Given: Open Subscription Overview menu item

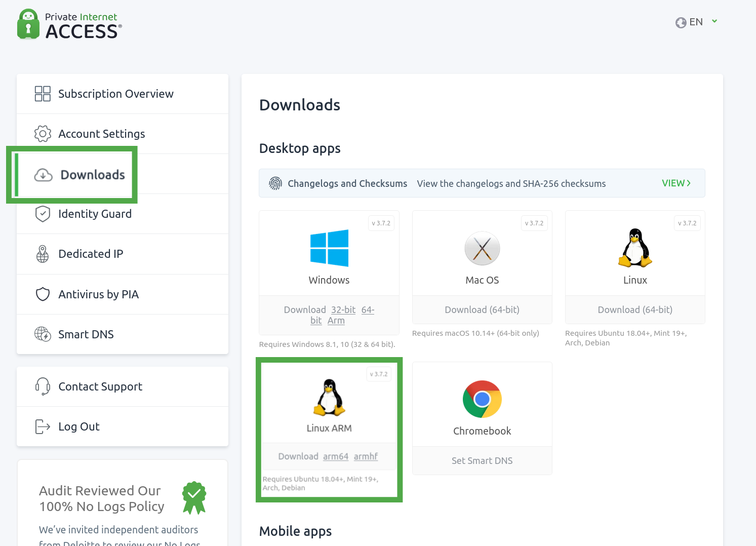Looking at the screenshot, I should (123, 94).
